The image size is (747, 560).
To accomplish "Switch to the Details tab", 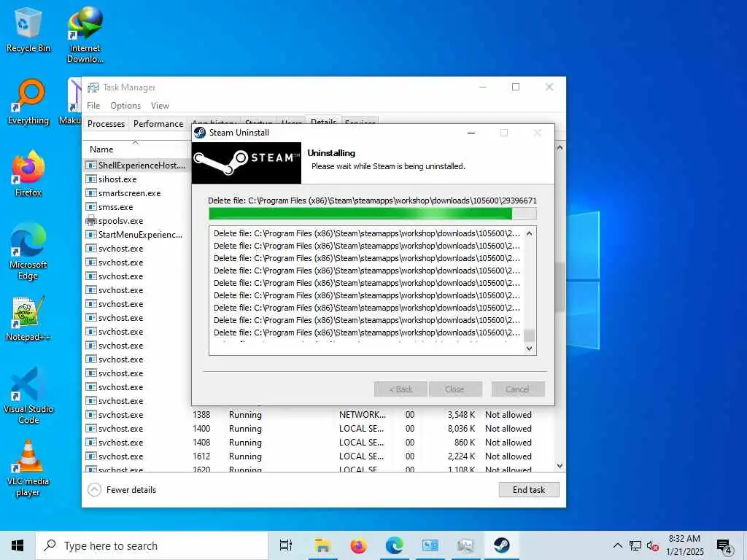I will 323,121.
